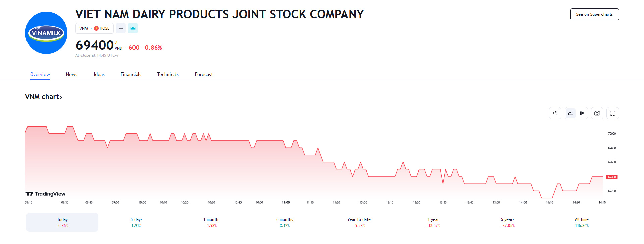Click the red 69400 price label
The height and width of the screenshot is (244, 644).
[x=612, y=177]
